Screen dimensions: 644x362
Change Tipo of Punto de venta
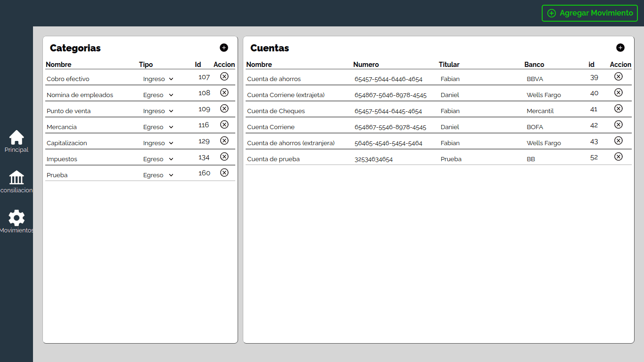click(x=158, y=111)
